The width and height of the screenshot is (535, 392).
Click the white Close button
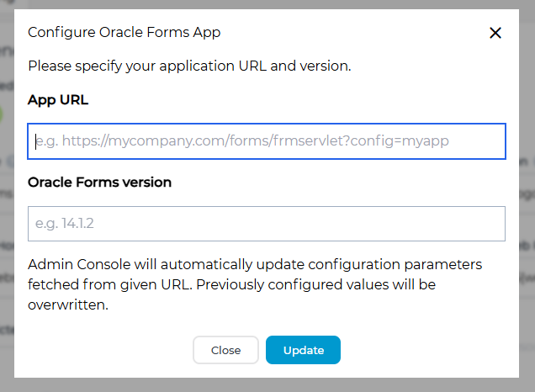225,350
